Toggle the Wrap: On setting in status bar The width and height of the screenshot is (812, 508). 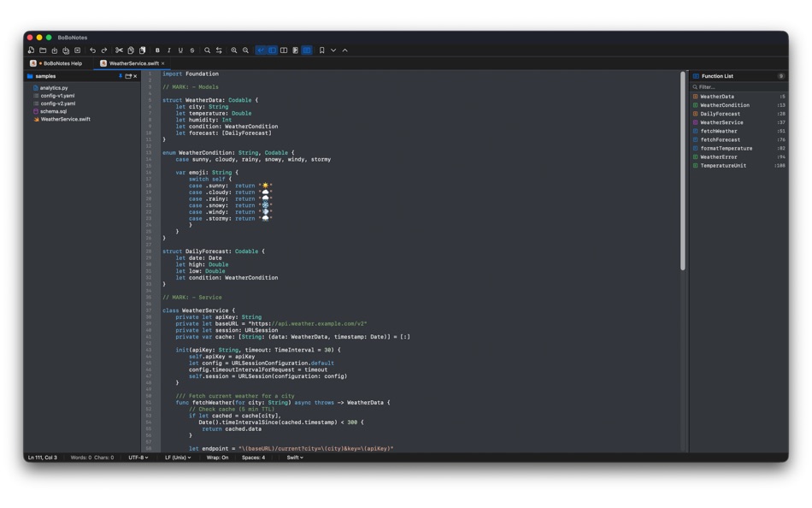[x=216, y=458]
